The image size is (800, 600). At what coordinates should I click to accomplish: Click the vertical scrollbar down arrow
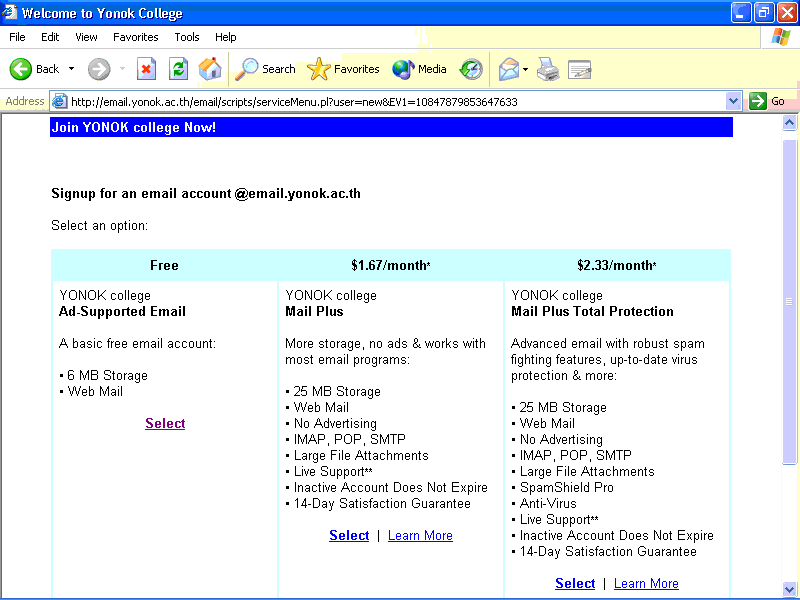[790, 591]
